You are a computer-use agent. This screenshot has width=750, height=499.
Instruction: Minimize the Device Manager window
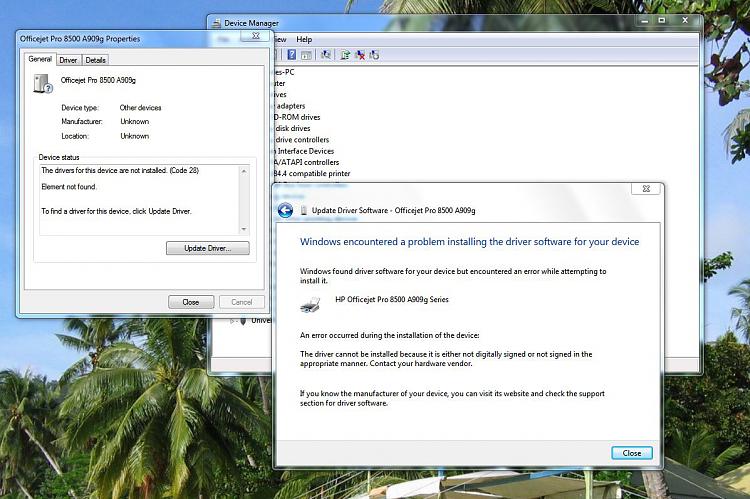click(645, 21)
